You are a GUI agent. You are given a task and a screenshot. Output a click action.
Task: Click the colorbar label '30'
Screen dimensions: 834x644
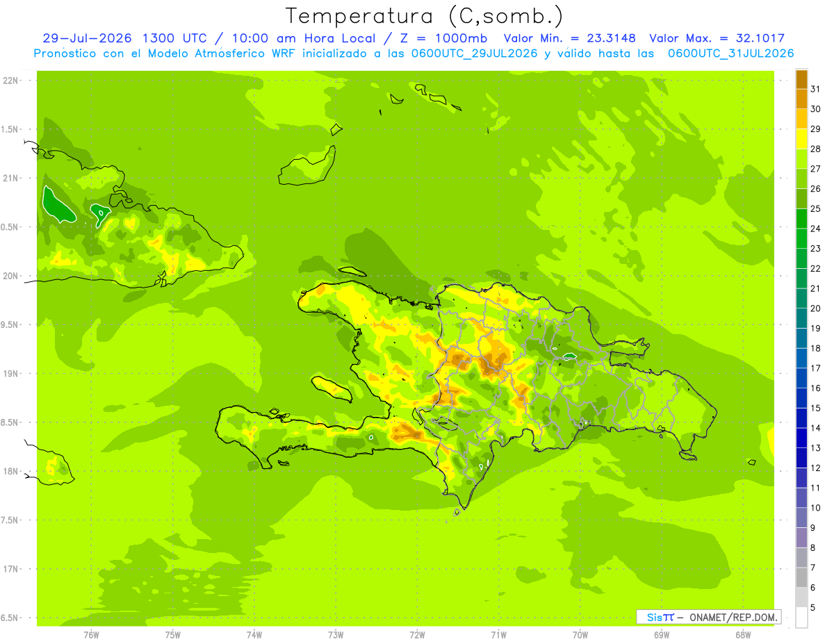pyautogui.click(x=815, y=109)
